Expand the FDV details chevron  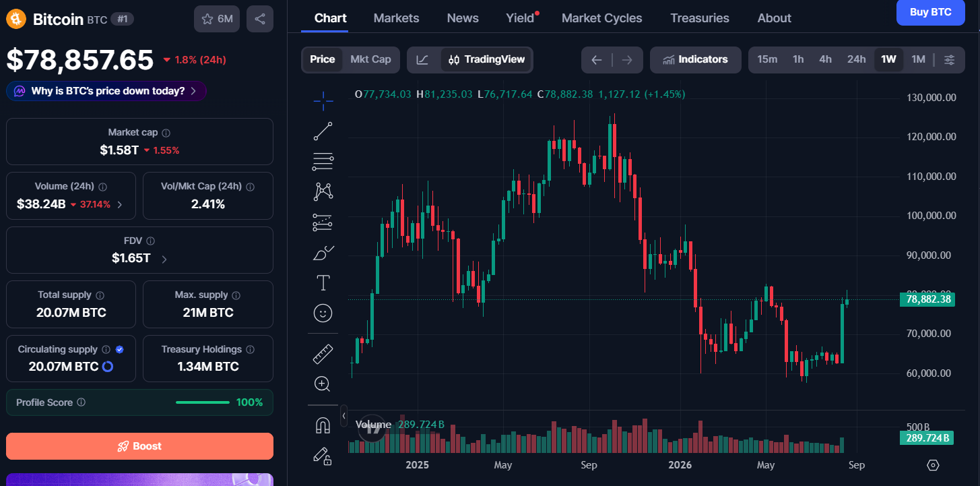[164, 258]
